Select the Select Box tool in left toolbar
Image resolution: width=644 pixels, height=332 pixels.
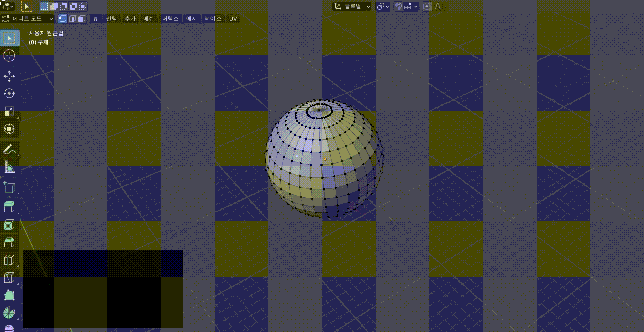tap(9, 38)
